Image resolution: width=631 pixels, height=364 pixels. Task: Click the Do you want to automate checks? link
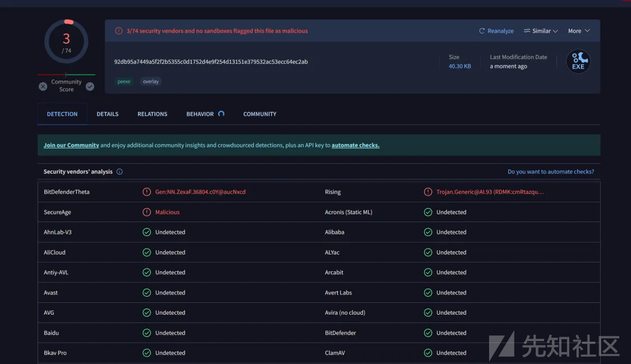tap(551, 172)
